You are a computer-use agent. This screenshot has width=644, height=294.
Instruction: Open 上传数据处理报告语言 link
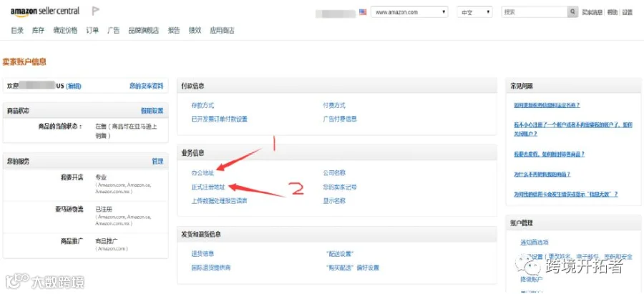(x=220, y=201)
